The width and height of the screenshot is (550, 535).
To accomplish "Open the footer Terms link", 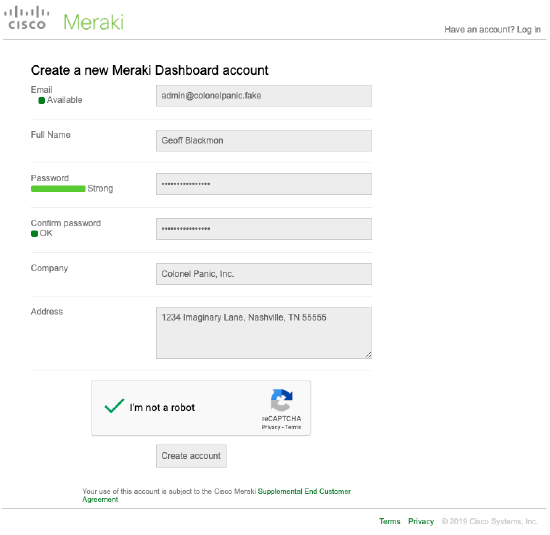I will 389,521.
